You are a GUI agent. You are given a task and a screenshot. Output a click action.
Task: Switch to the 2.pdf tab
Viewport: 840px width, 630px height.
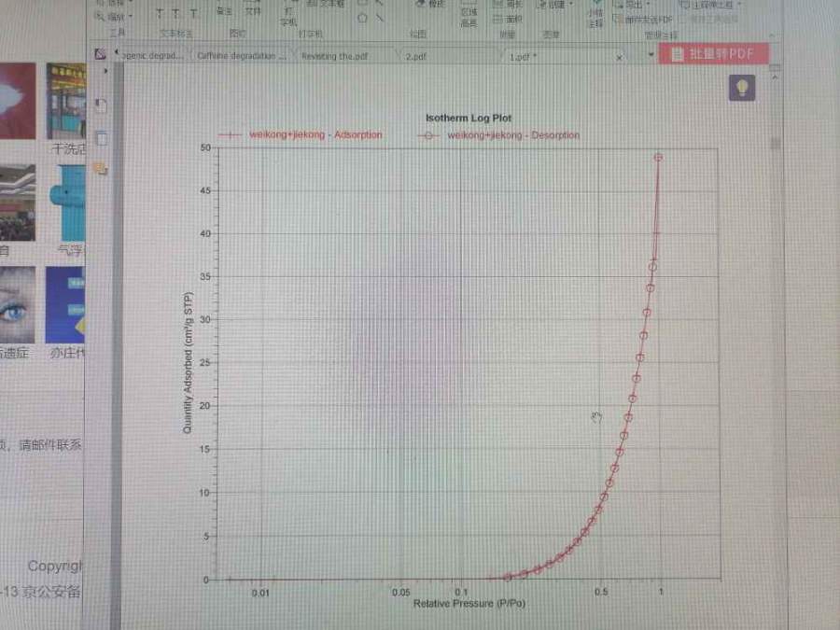(416, 56)
